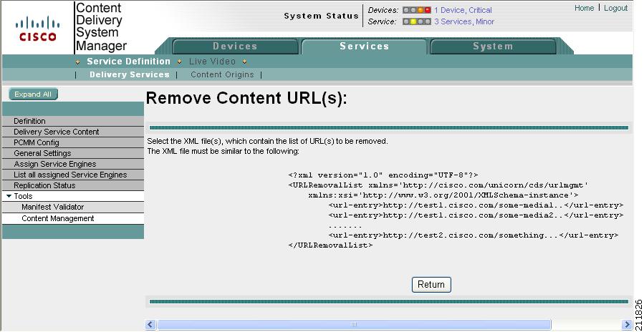Open the '3 Services, Minor' alert link

tap(464, 21)
